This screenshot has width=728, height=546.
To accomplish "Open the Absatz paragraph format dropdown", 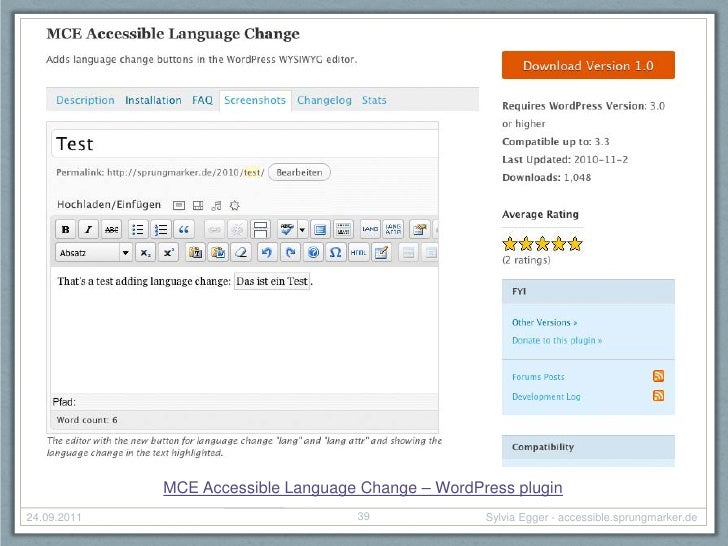I will 94,253.
